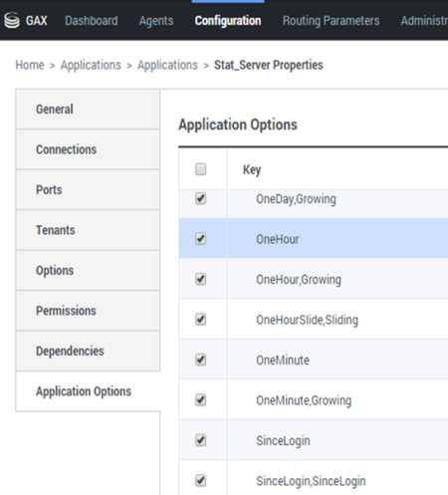Uncheck the SinceLogin row checkbox
The width and height of the screenshot is (448, 495).
pos(200,440)
